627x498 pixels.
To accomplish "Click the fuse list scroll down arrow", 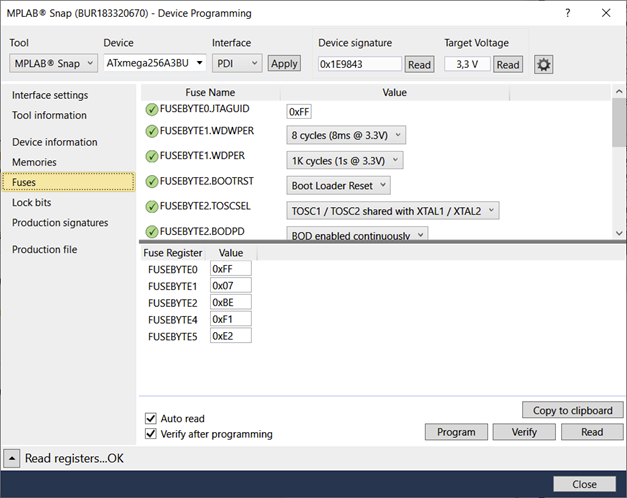I will (619, 233).
